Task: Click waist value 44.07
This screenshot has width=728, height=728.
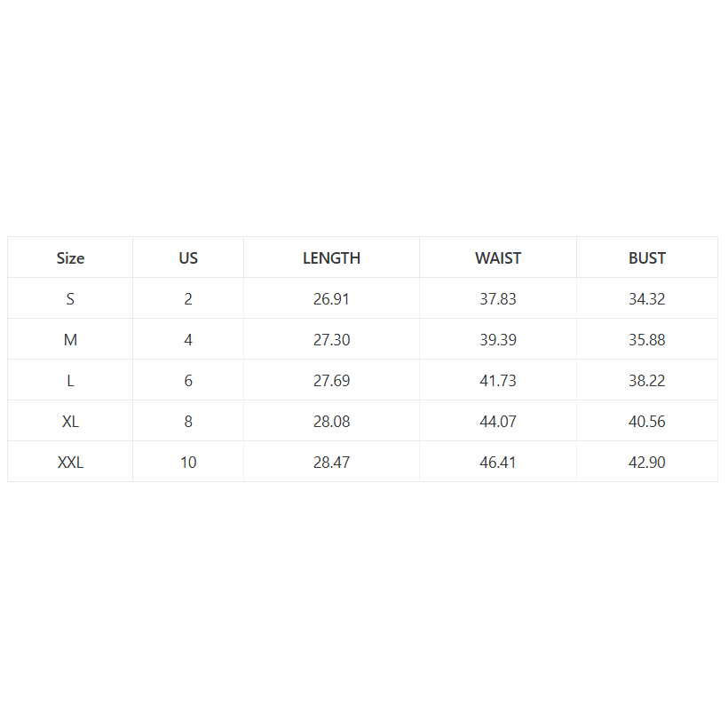Action: pyautogui.click(x=498, y=421)
